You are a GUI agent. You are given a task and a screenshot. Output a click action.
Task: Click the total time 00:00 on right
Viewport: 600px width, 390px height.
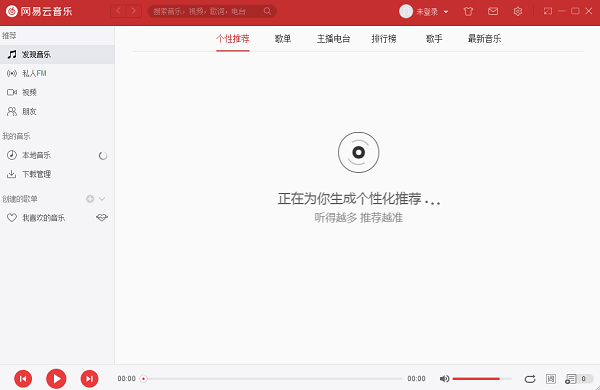[x=416, y=379]
